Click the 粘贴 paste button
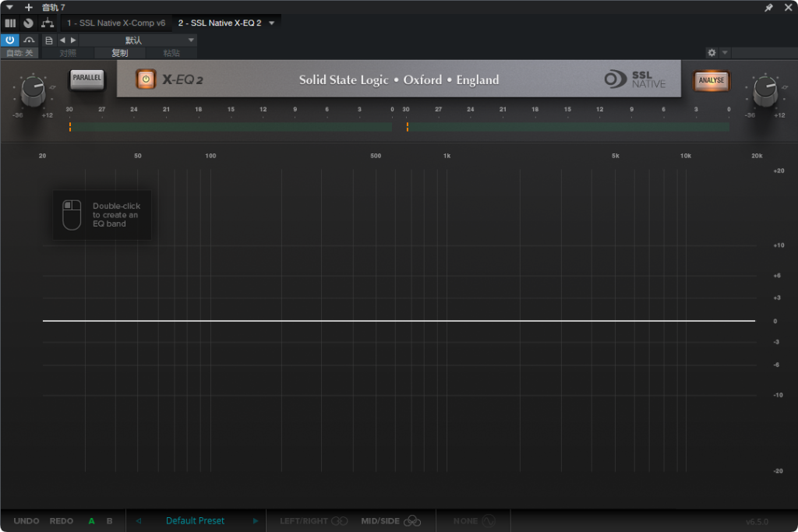This screenshot has width=798, height=532. click(171, 53)
